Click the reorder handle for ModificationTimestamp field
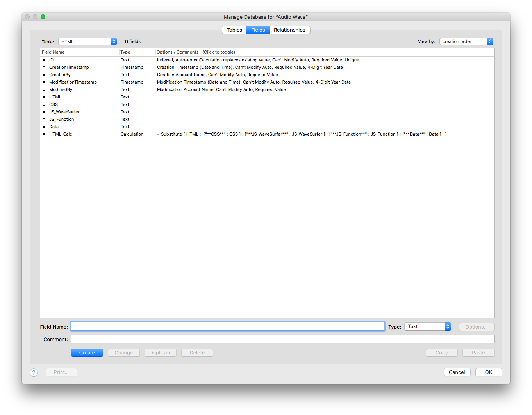 tap(44, 82)
